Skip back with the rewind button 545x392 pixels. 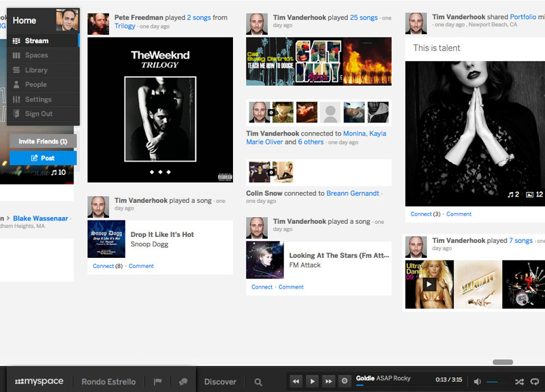[x=296, y=381]
